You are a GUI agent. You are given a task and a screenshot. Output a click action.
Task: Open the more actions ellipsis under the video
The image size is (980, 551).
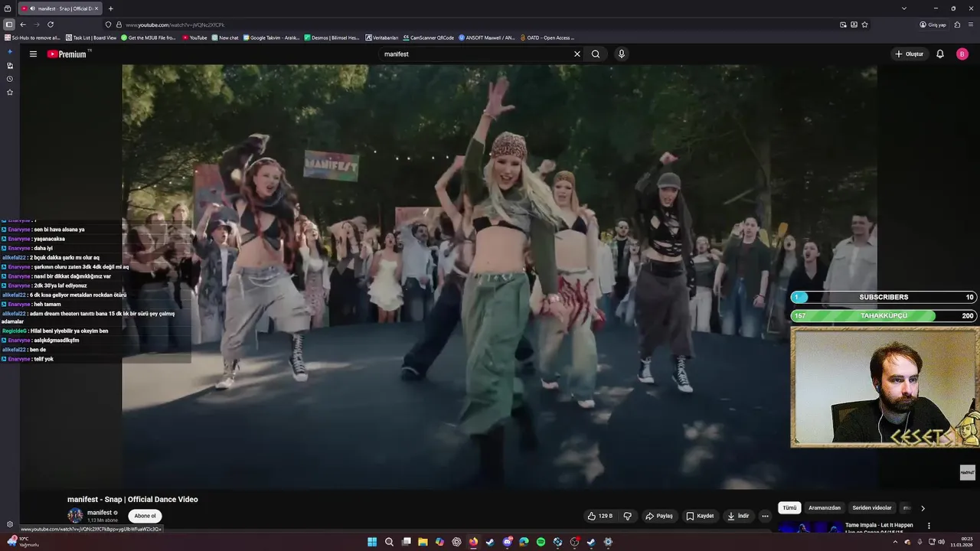765,516
